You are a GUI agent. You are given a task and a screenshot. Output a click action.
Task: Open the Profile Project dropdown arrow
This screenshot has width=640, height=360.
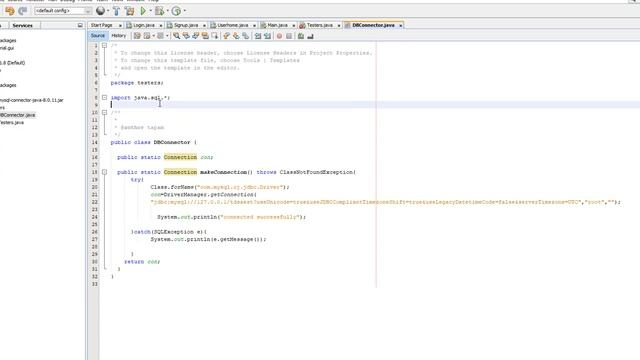(185, 11)
